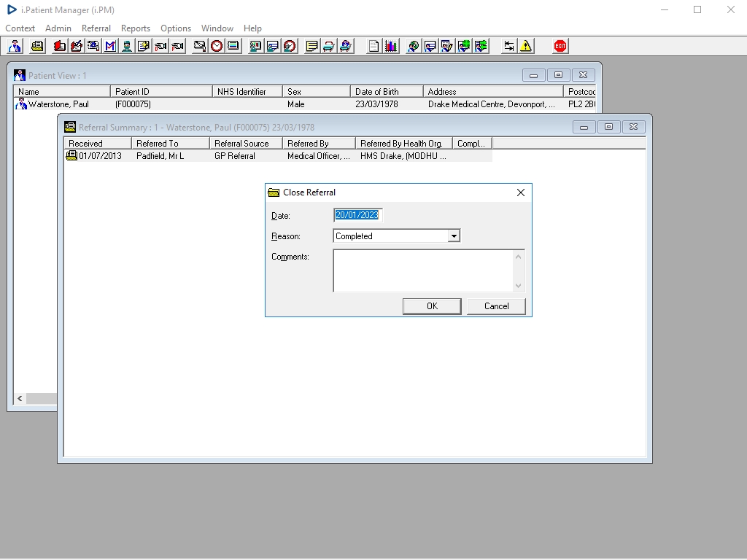Maximize the Referral Summary window
The image size is (747, 560).
(x=608, y=127)
